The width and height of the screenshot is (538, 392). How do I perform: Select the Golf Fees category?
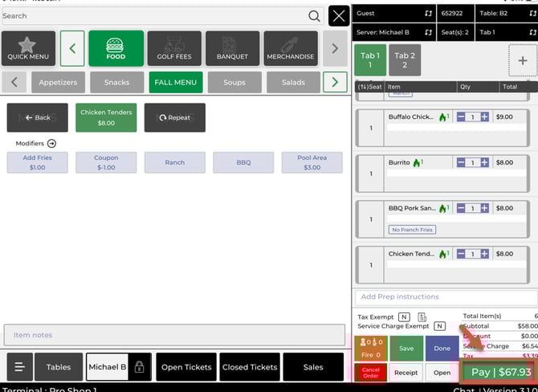click(x=174, y=48)
